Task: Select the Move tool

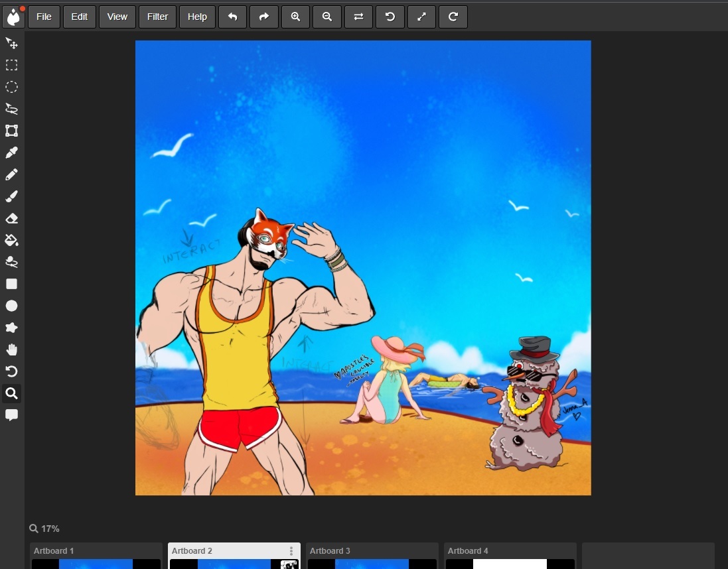Action: 12,44
